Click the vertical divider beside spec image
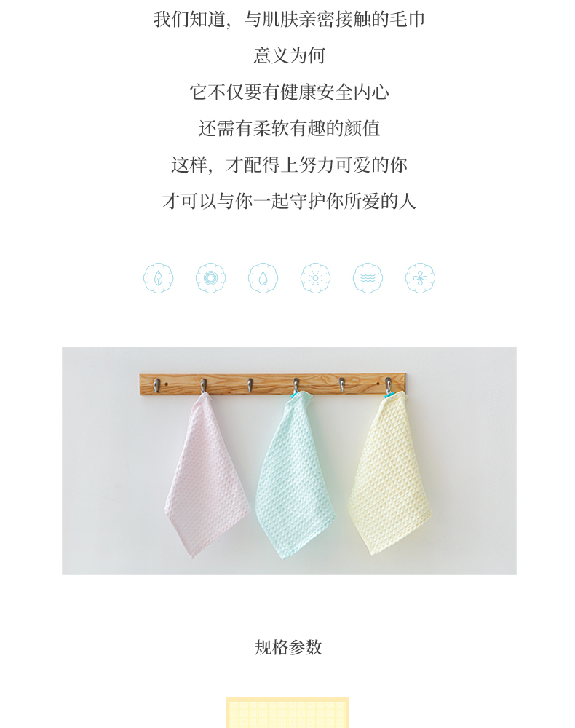 (368, 713)
